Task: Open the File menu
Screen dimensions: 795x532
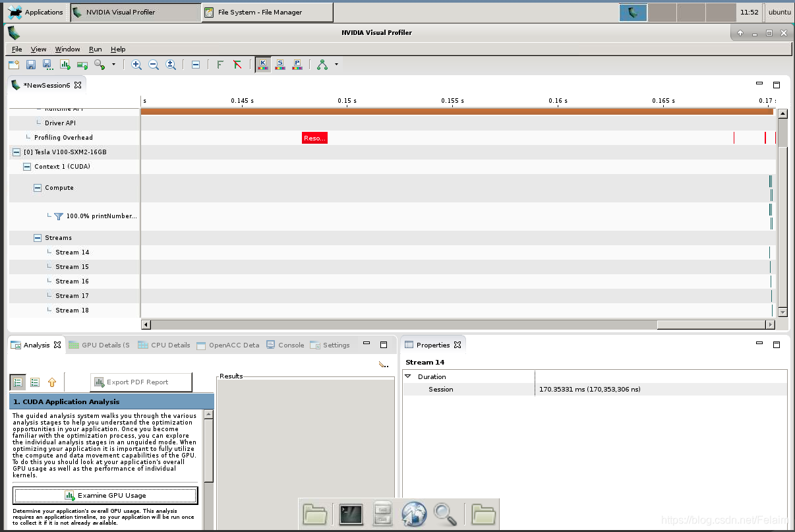Action: pos(17,49)
